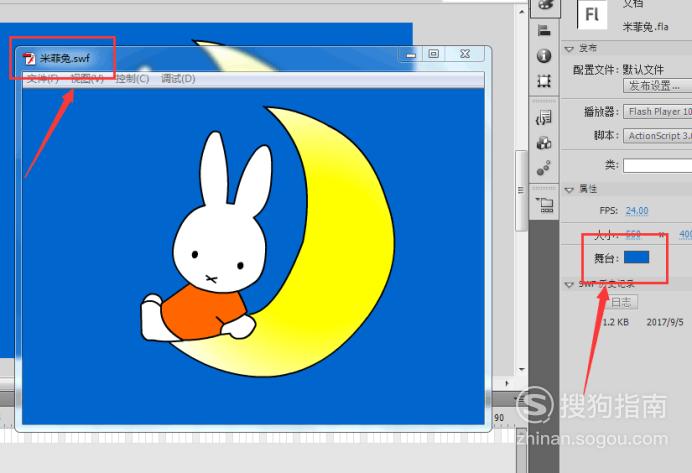692x473 pixels.
Task: Click the 默认文件 profile text
Action: point(643,70)
